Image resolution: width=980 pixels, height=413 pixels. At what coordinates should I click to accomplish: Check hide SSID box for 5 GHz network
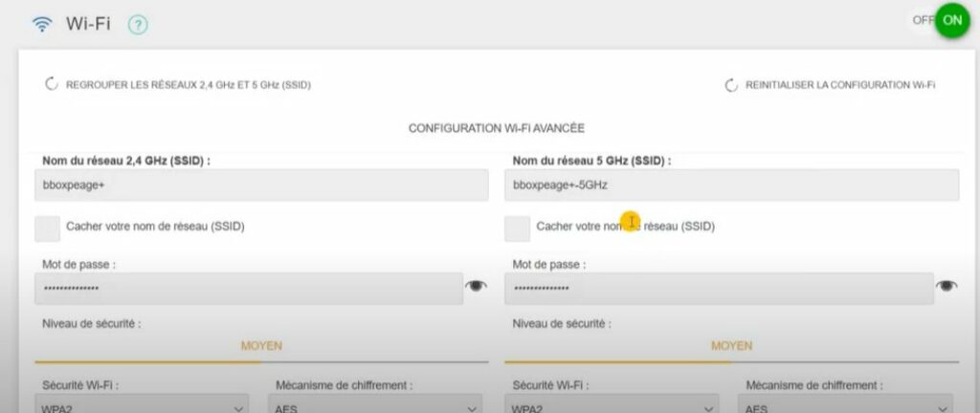click(x=518, y=228)
